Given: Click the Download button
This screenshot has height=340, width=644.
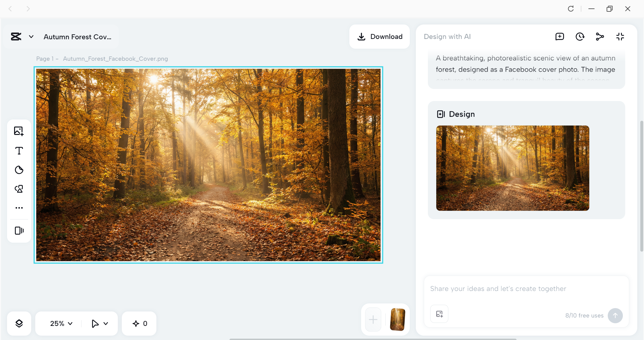Looking at the screenshot, I should point(380,36).
